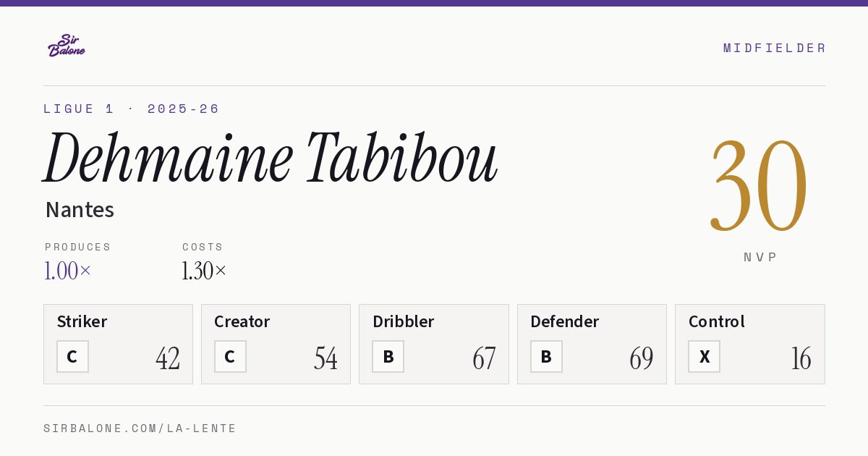Viewport: 868px width, 456px height.
Task: Click the Striker score 42
Action: 168,358
